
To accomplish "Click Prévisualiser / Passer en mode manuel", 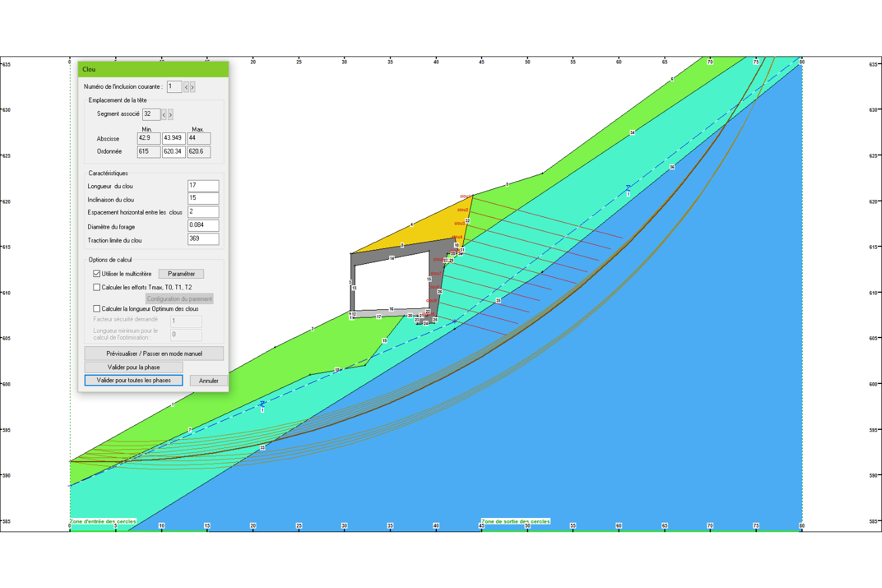I will (154, 353).
